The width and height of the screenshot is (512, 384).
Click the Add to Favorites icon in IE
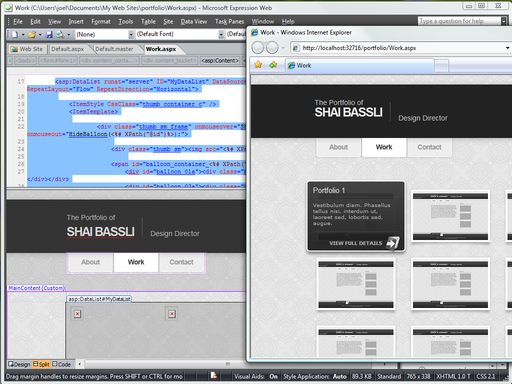(x=273, y=65)
